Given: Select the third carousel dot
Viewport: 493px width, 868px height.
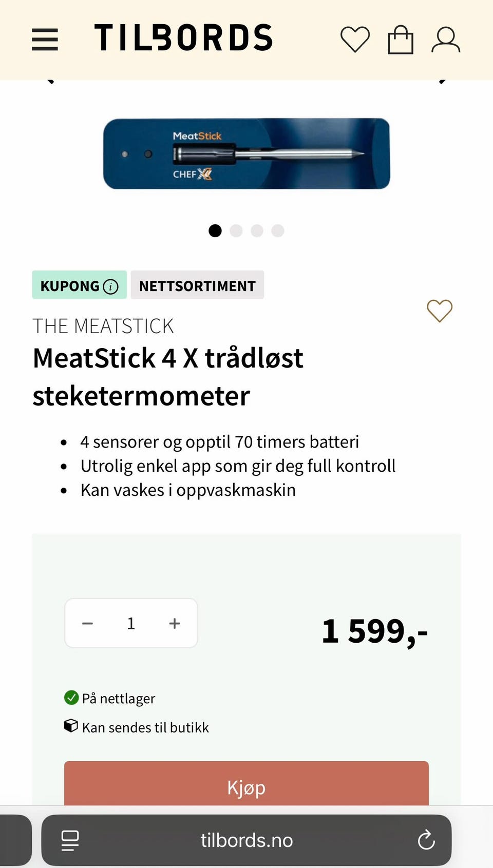Looking at the screenshot, I should [x=257, y=231].
